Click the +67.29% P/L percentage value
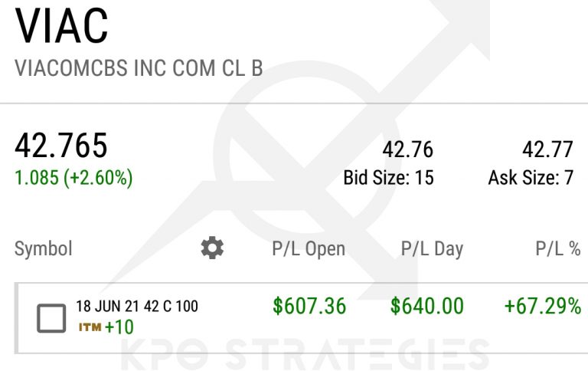This screenshot has height=371, width=588. click(x=542, y=307)
